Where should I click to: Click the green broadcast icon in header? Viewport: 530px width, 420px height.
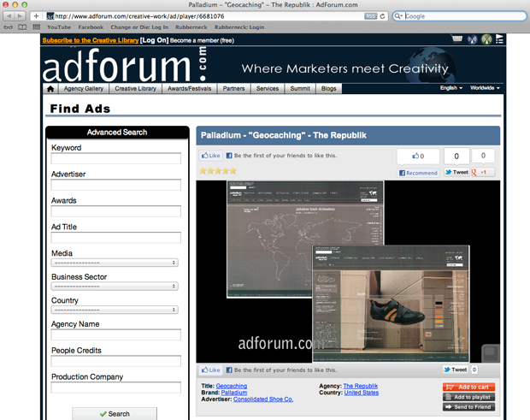point(486,39)
